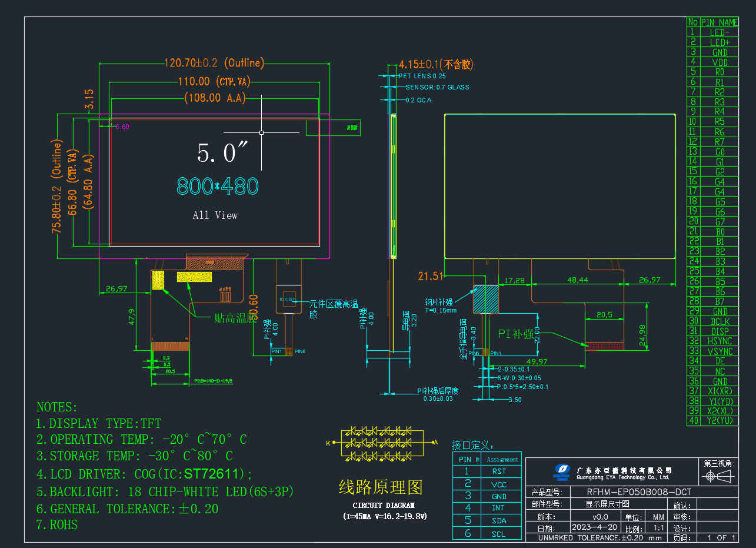Select the 120.70±0.2 (Outline) dimension
756x548 pixels.
click(214, 62)
